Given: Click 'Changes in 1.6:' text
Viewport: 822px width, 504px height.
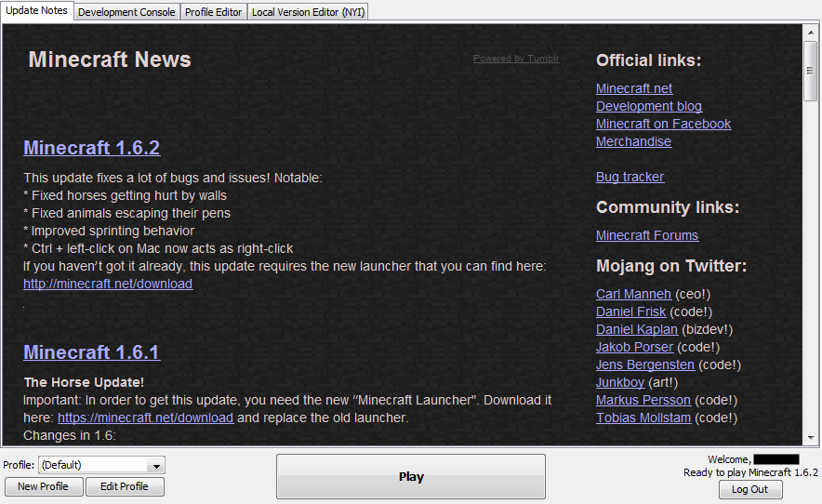Looking at the screenshot, I should pyautogui.click(x=69, y=436).
